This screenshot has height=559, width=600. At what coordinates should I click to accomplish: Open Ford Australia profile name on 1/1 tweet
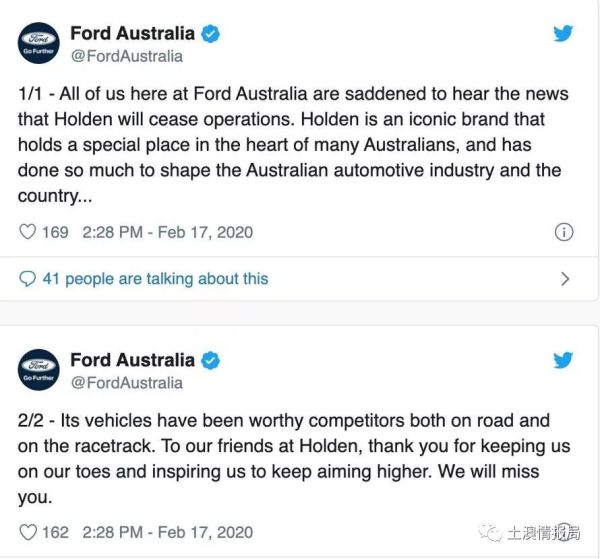(x=132, y=34)
